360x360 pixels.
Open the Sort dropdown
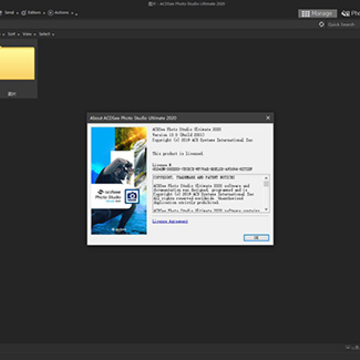[13, 34]
